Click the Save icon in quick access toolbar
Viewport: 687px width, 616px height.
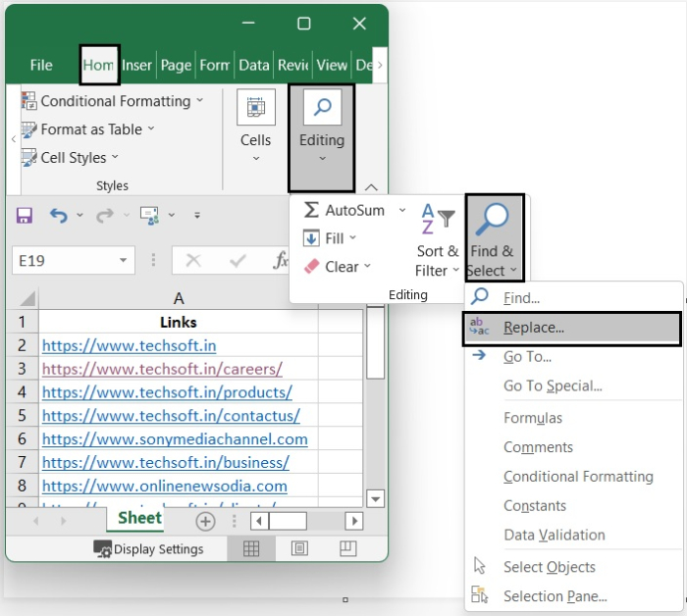click(x=25, y=216)
